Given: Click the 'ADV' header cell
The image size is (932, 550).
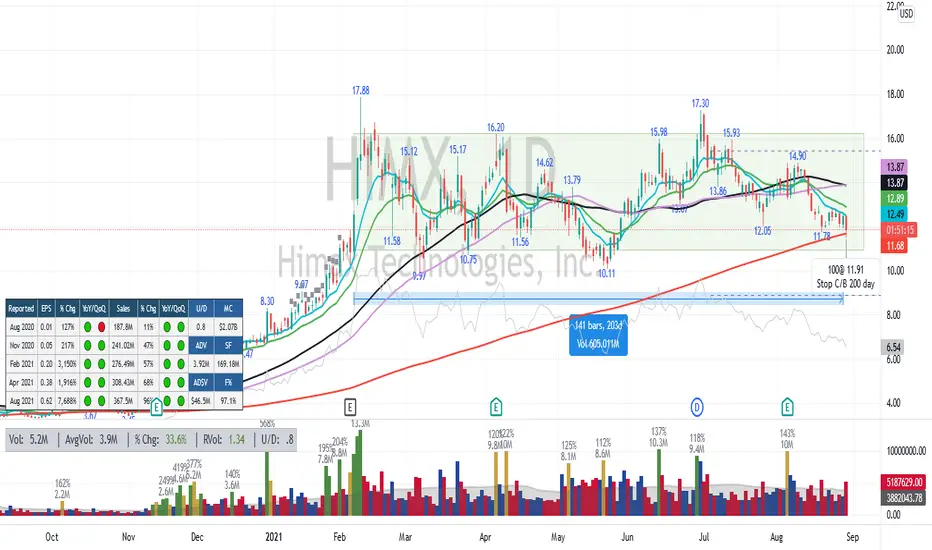Looking at the screenshot, I should tap(201, 345).
